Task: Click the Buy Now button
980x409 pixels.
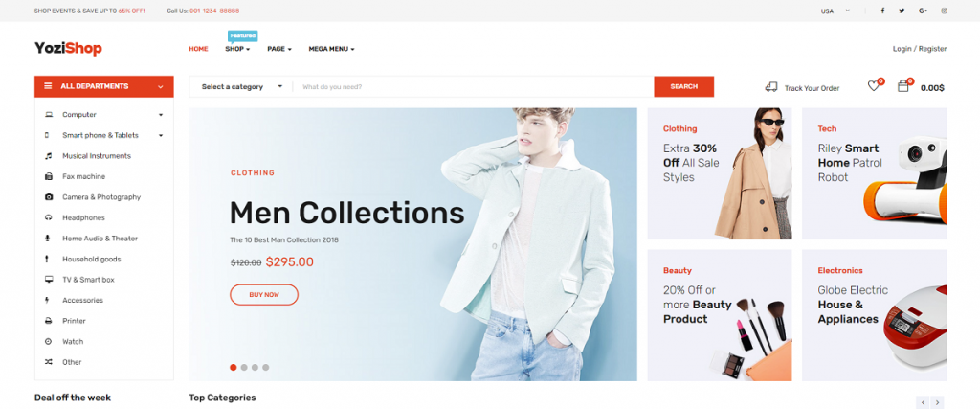Action: click(264, 295)
